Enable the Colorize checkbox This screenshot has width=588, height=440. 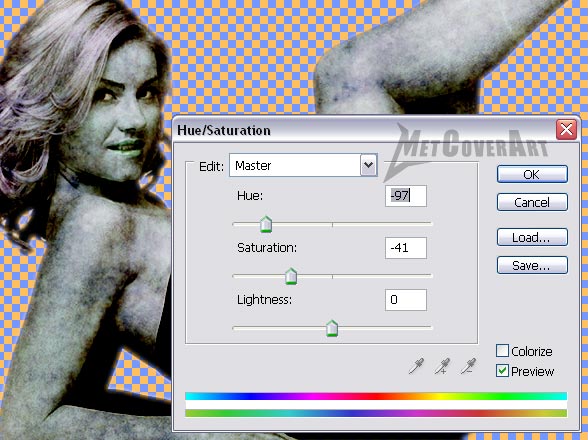tap(502, 351)
